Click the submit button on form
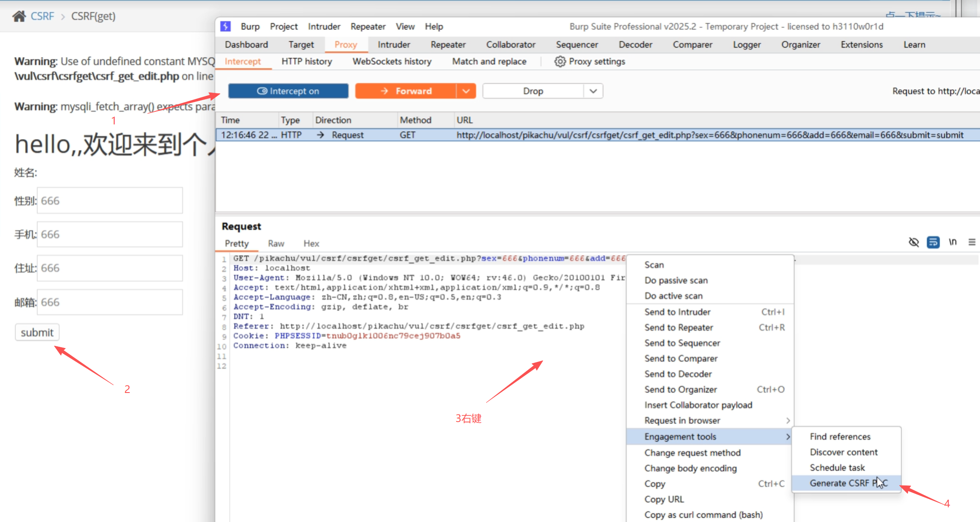The width and height of the screenshot is (980, 522). click(x=37, y=332)
